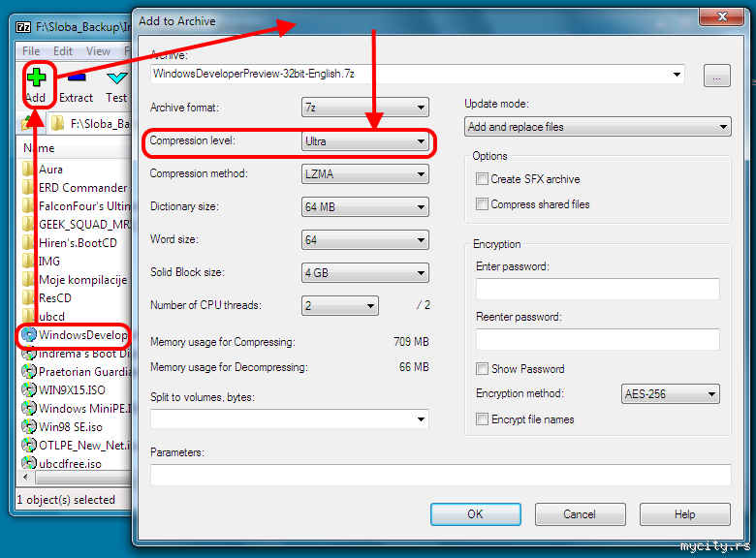Click the left arrow of horizontal scrollbar

tap(25, 477)
